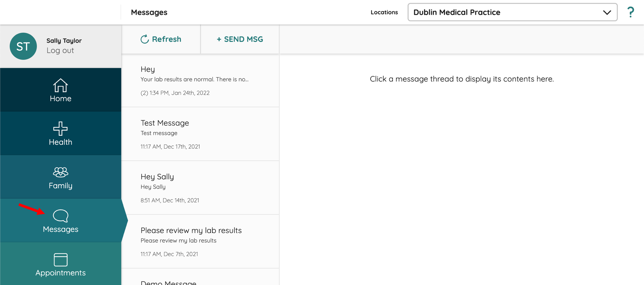Go to the Appointments menu label
The height and width of the screenshot is (285, 644).
[x=60, y=273]
